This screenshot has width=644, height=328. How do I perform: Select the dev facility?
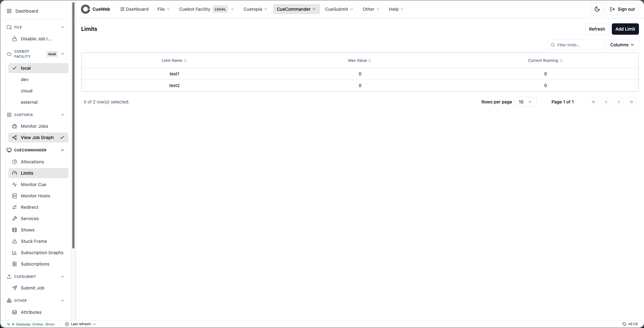38,79
